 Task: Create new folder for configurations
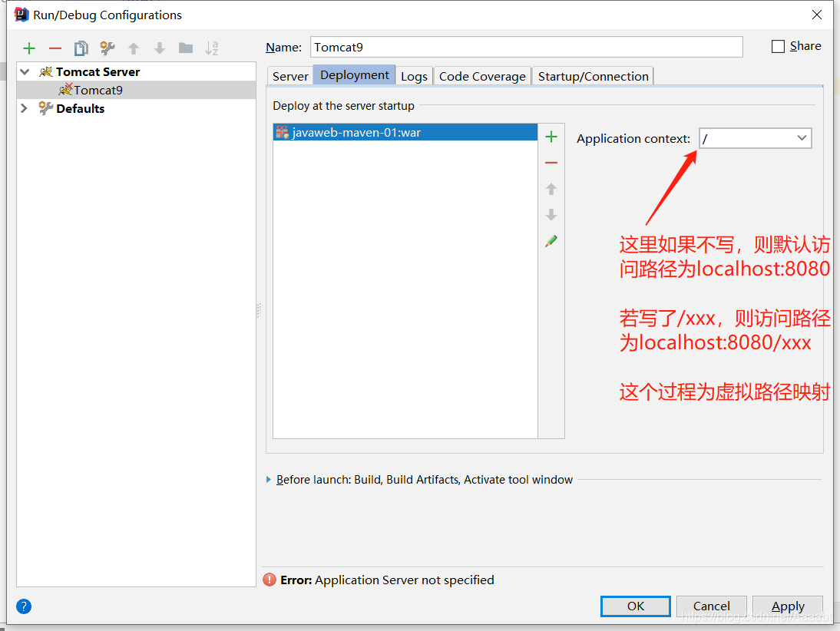[x=186, y=48]
